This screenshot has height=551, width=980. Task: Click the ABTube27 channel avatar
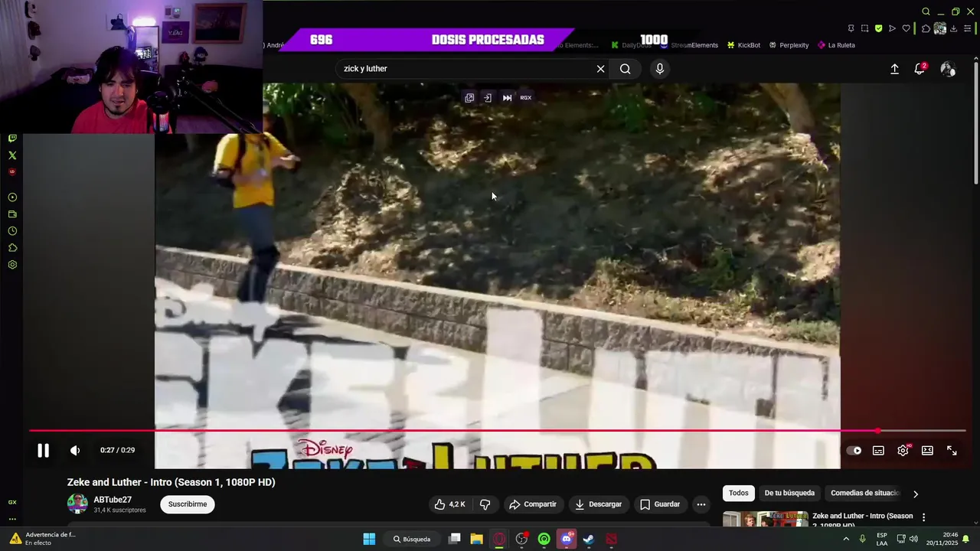(77, 504)
